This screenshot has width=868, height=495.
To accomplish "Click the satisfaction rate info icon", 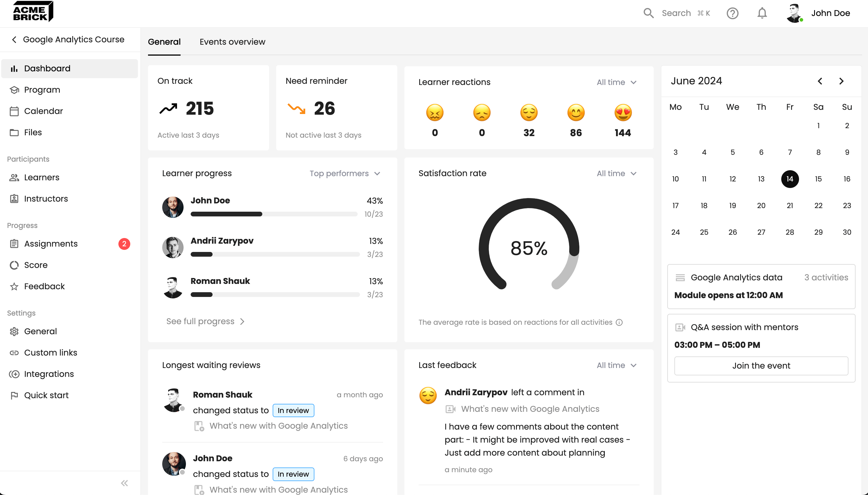I will [x=619, y=322].
